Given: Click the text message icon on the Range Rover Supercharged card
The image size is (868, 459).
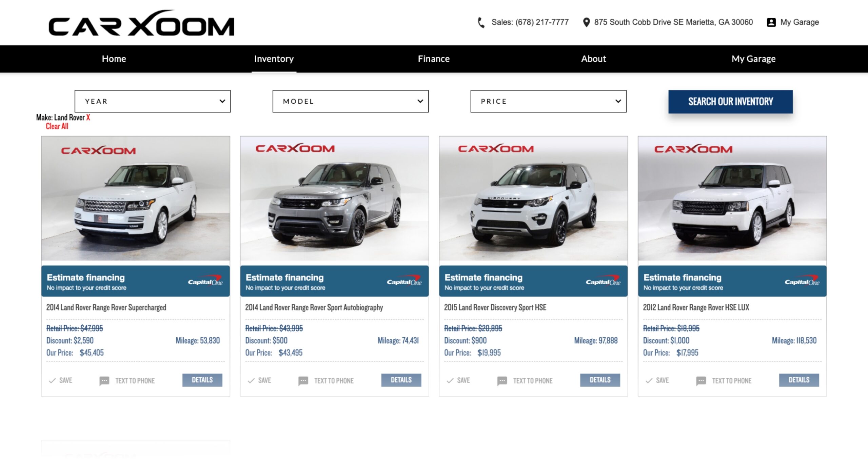Looking at the screenshot, I should (x=104, y=381).
